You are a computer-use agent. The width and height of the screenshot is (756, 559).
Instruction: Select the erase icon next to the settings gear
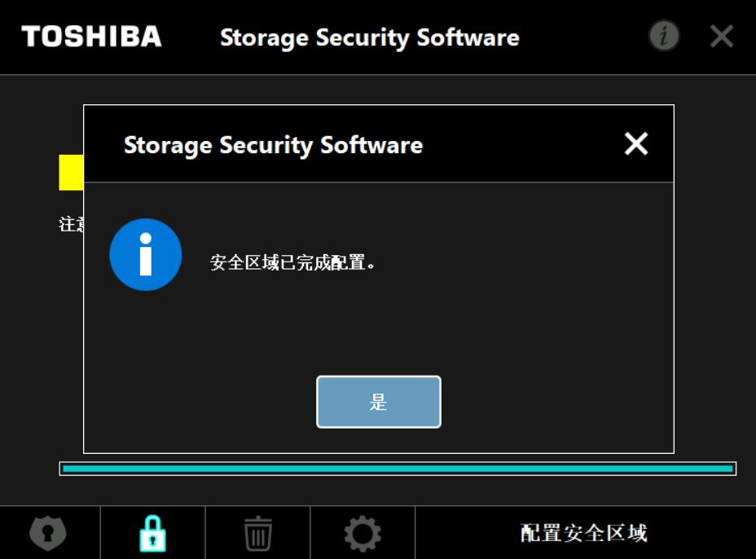[x=256, y=532]
